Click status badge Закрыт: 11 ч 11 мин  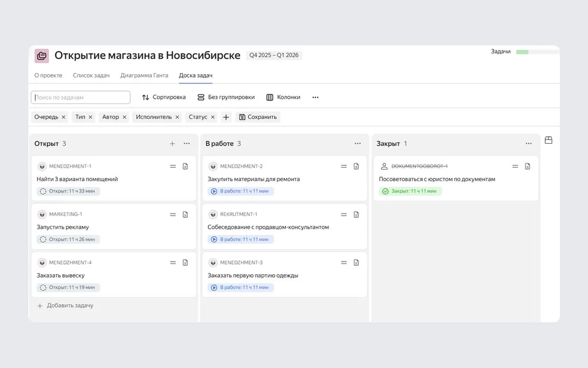(x=410, y=191)
